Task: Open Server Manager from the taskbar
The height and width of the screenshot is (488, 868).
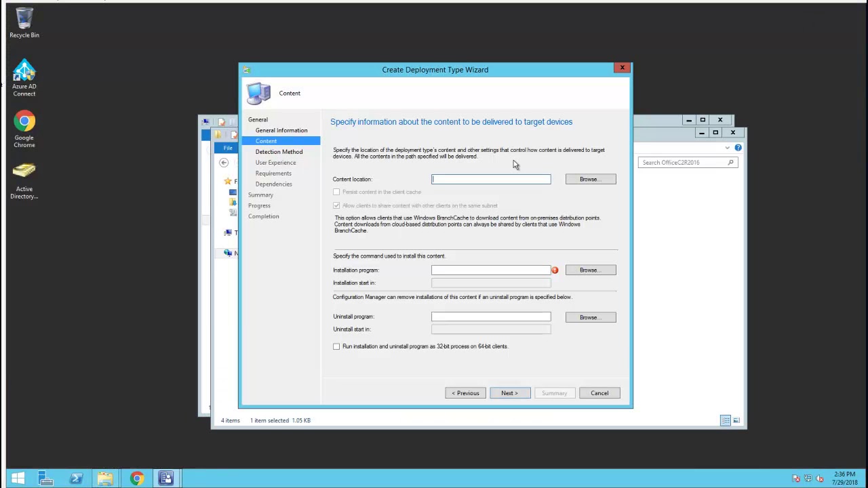Action: (x=45, y=479)
